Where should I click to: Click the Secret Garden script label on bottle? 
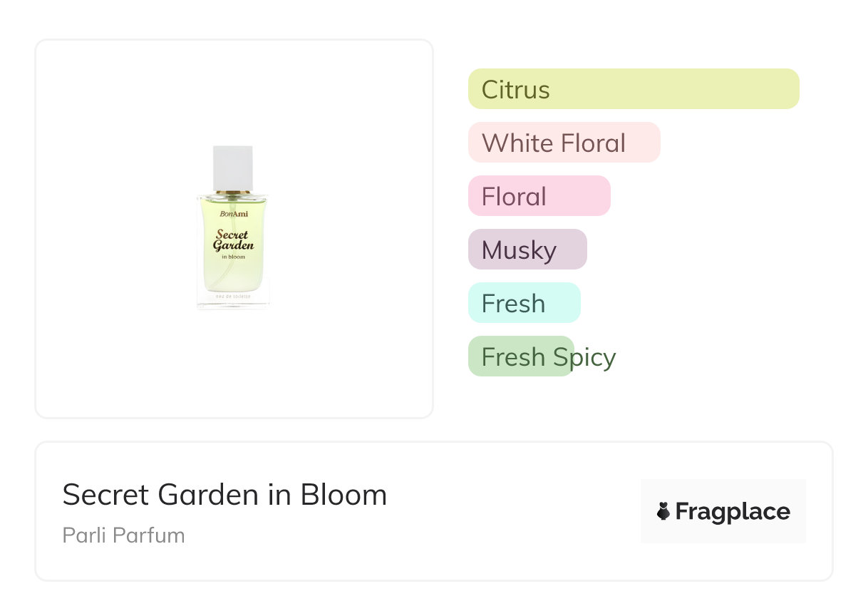click(233, 240)
